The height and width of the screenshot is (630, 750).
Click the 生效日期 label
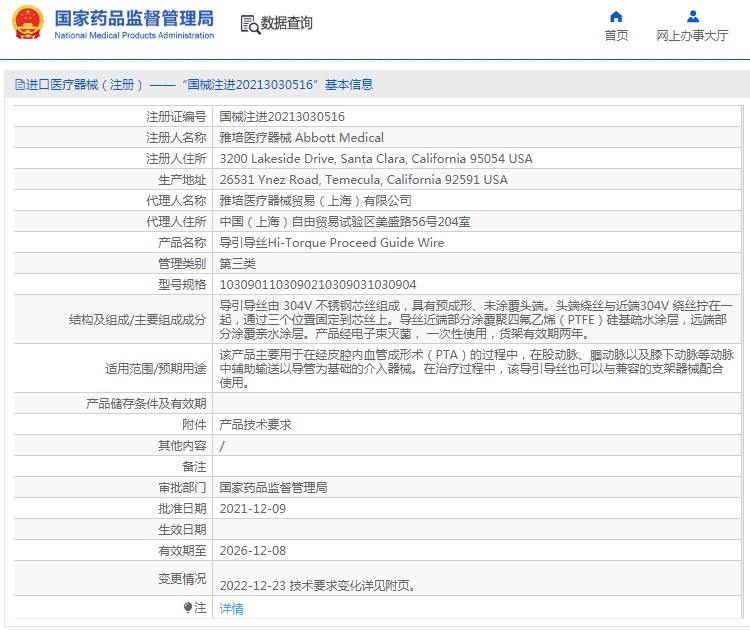click(182, 530)
